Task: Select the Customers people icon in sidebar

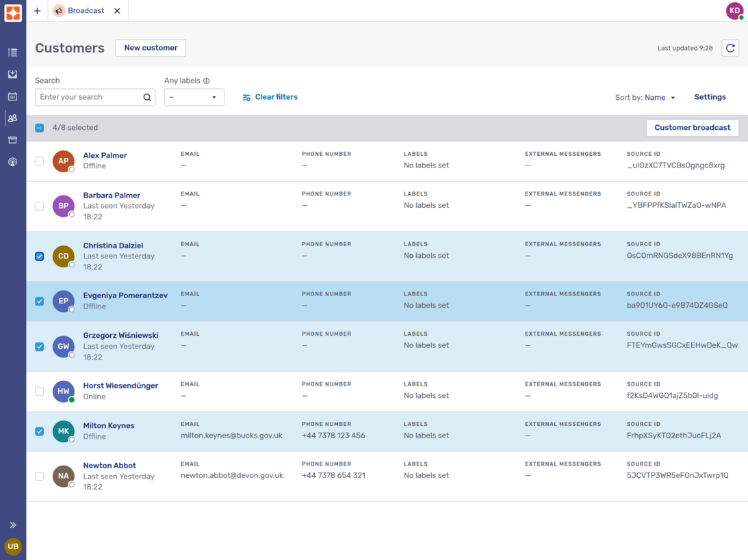Action: pyautogui.click(x=12, y=118)
